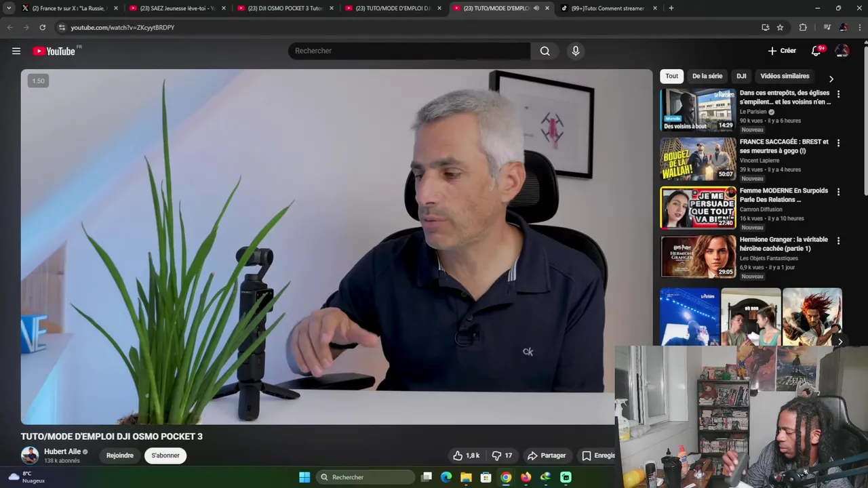Image resolution: width=868 pixels, height=488 pixels.
Task: Open options for Hermione Granger video
Action: point(838,241)
